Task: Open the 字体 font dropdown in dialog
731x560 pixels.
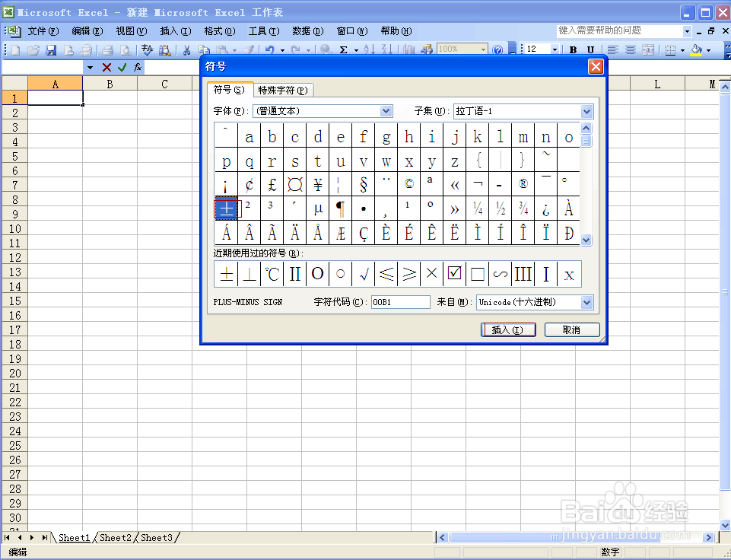Action: pyautogui.click(x=386, y=111)
